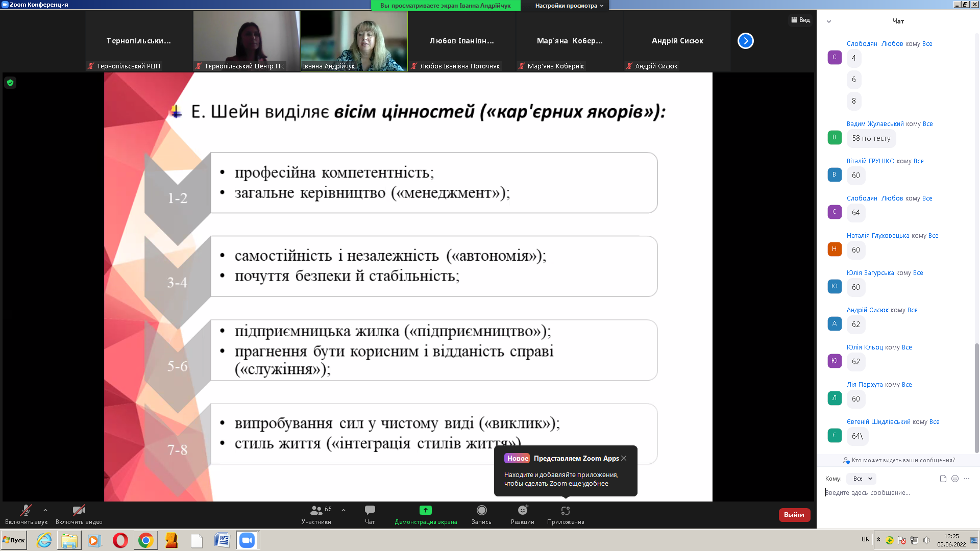Open the Вид view menu

800,20
